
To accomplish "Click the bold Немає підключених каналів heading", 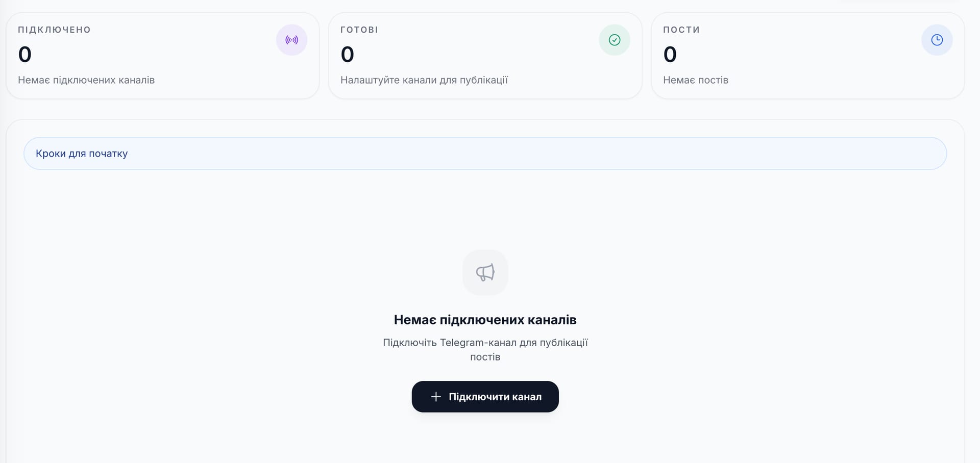I will 485,320.
